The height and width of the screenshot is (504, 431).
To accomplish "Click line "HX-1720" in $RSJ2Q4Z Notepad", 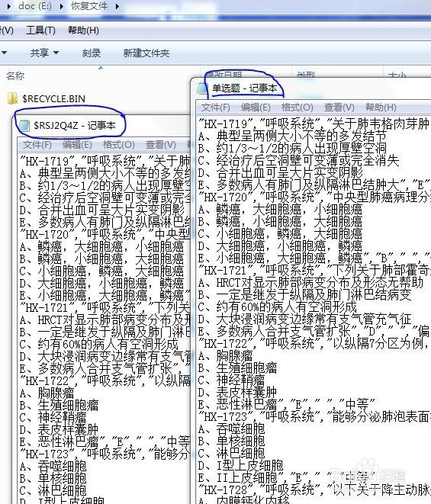I will (x=105, y=234).
